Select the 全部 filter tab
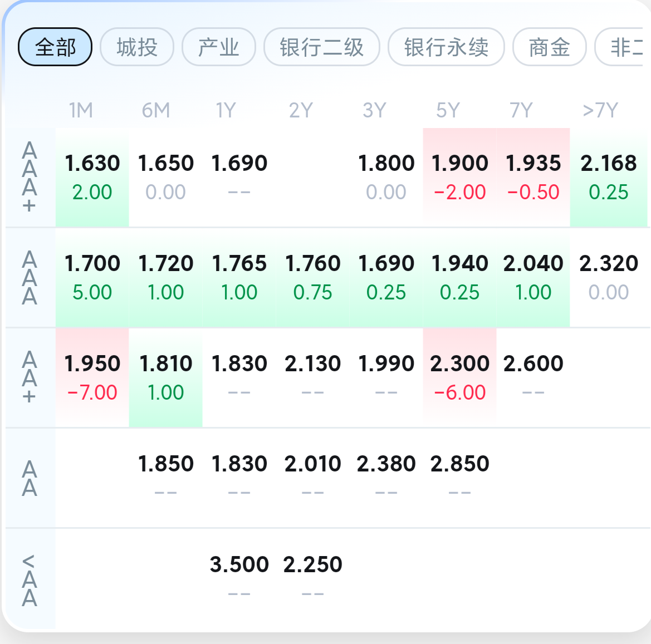 pyautogui.click(x=55, y=47)
